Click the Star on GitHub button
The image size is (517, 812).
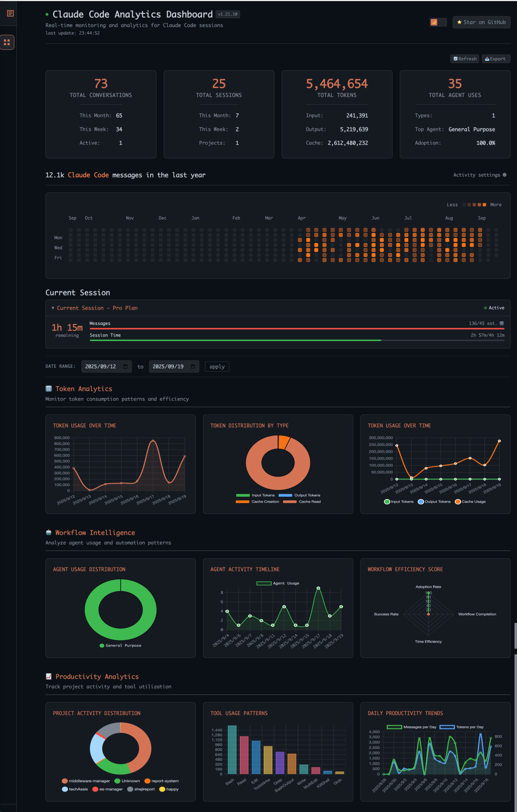(481, 22)
